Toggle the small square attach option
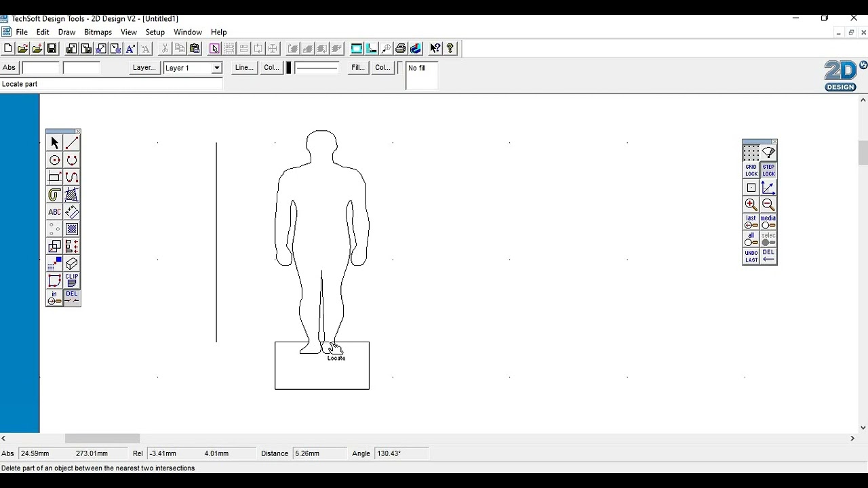 click(x=751, y=188)
